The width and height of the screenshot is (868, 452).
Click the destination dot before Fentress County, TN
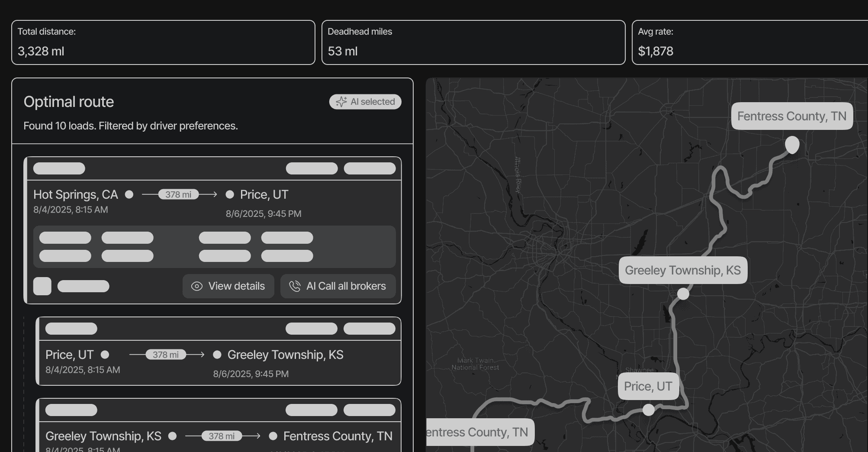(273, 436)
